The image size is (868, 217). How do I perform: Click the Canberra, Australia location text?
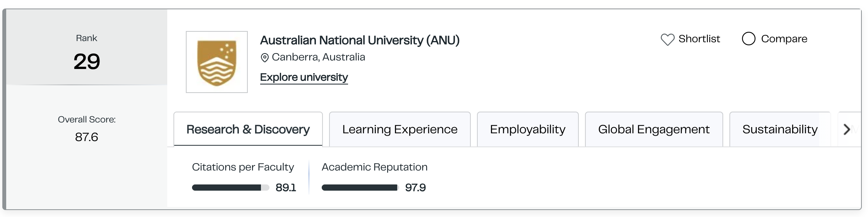(318, 57)
